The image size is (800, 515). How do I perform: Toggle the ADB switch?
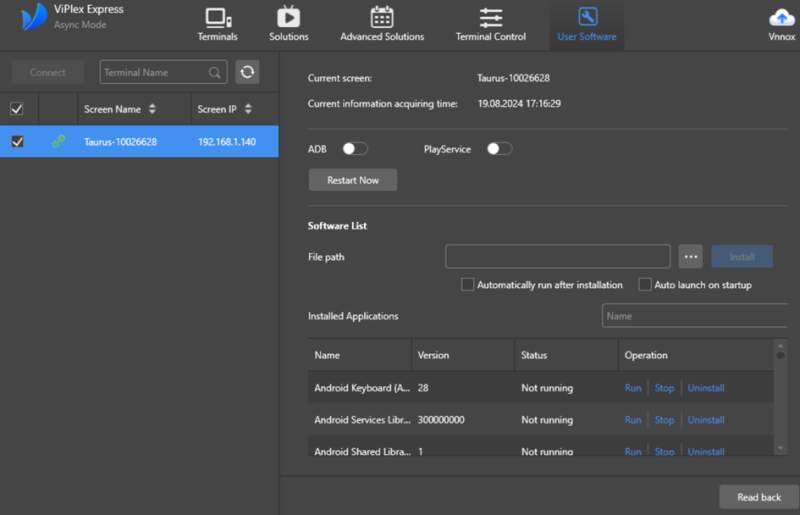pyautogui.click(x=355, y=149)
